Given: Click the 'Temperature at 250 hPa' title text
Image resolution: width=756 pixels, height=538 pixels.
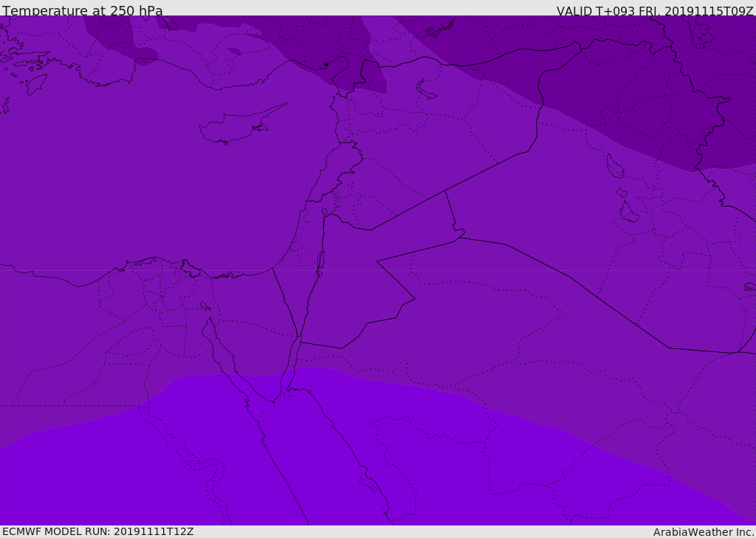Looking at the screenshot, I should (x=83, y=10).
